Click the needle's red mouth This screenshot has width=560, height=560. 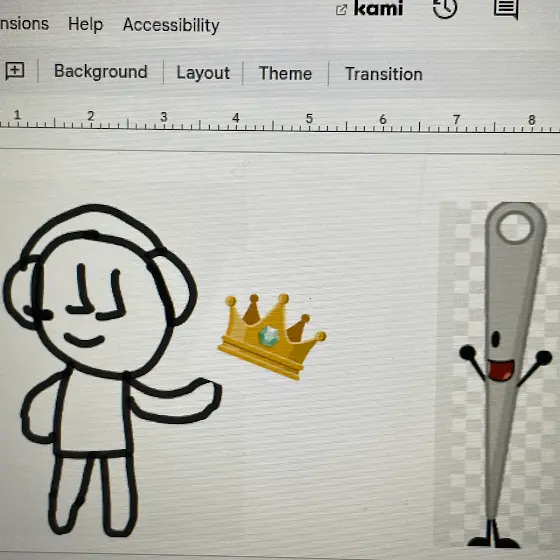(x=501, y=370)
